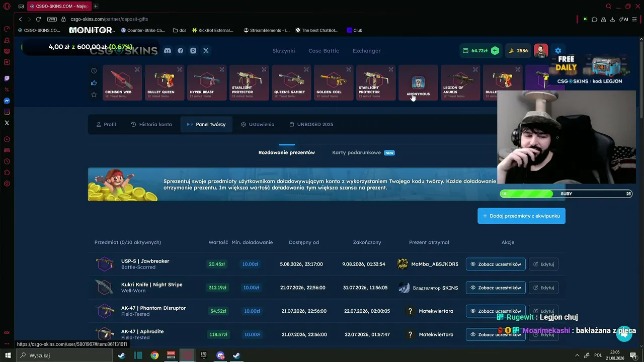Select the Panel twórcy tab

(x=206, y=124)
